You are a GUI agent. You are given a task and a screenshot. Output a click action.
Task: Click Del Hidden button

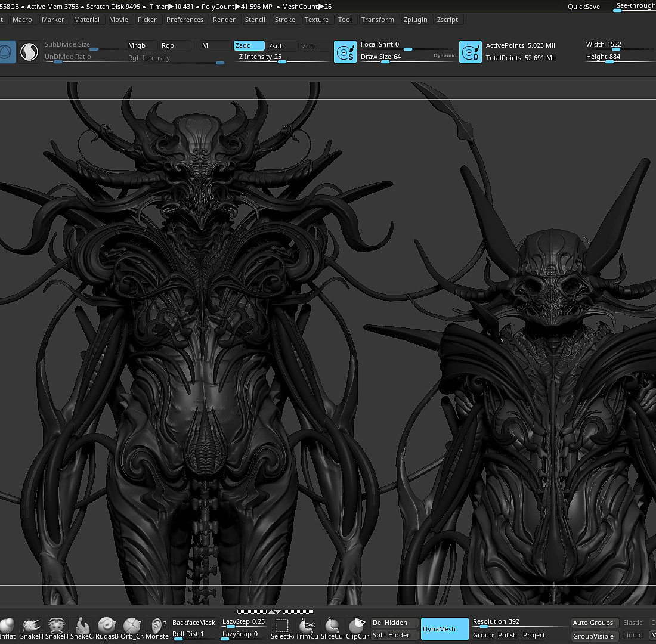[395, 623]
